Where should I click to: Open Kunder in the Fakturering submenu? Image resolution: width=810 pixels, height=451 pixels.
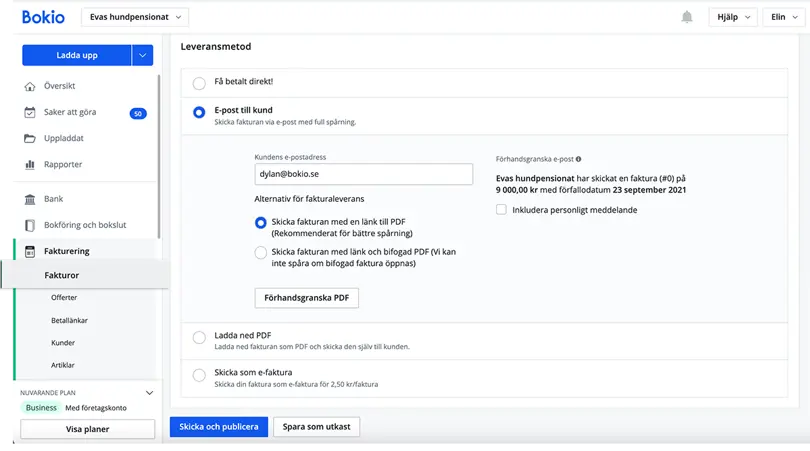pyautogui.click(x=63, y=343)
